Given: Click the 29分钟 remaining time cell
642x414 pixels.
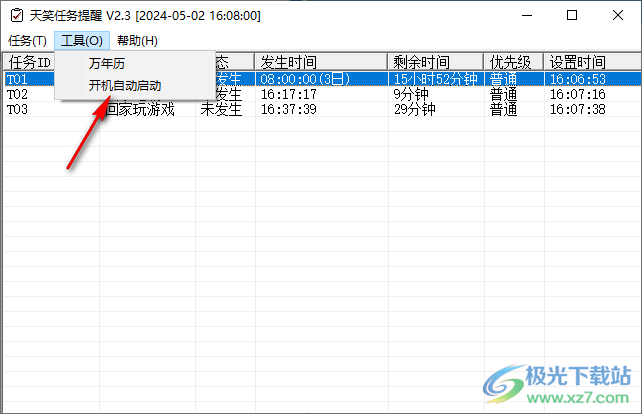Looking at the screenshot, I should pyautogui.click(x=415, y=109).
